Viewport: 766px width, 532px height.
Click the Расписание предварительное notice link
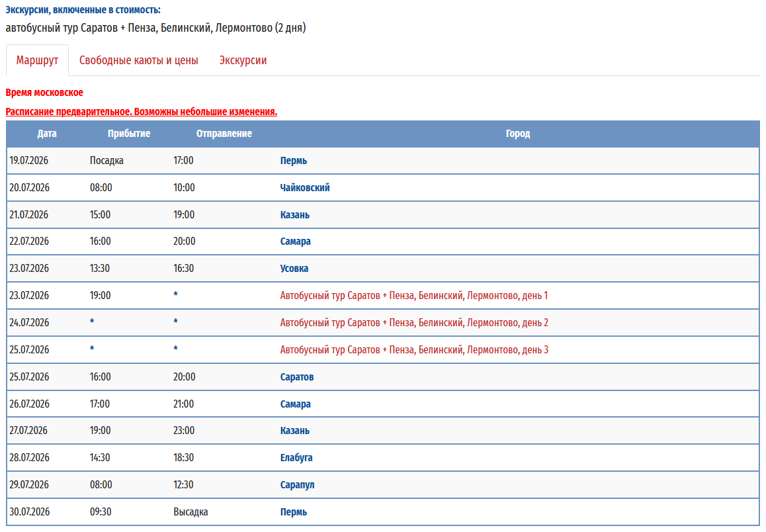pos(141,112)
